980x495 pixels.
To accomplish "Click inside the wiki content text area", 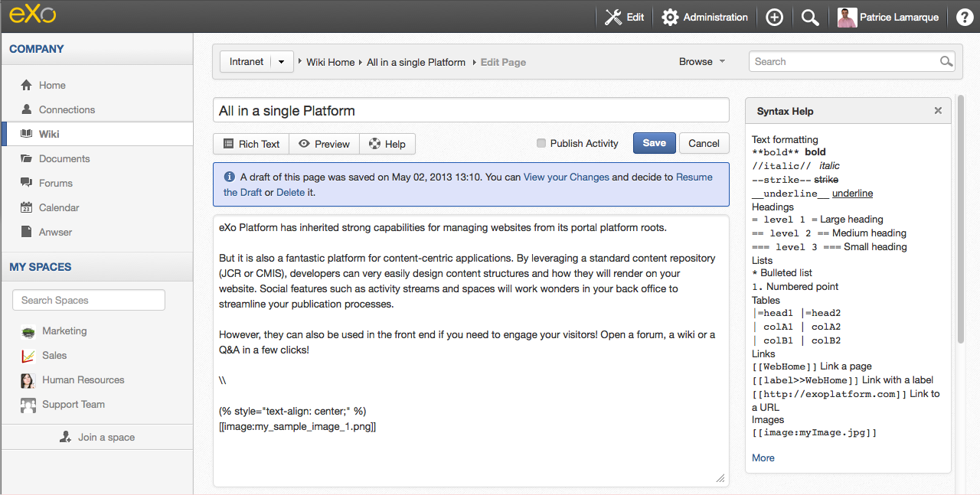I will coord(471,350).
